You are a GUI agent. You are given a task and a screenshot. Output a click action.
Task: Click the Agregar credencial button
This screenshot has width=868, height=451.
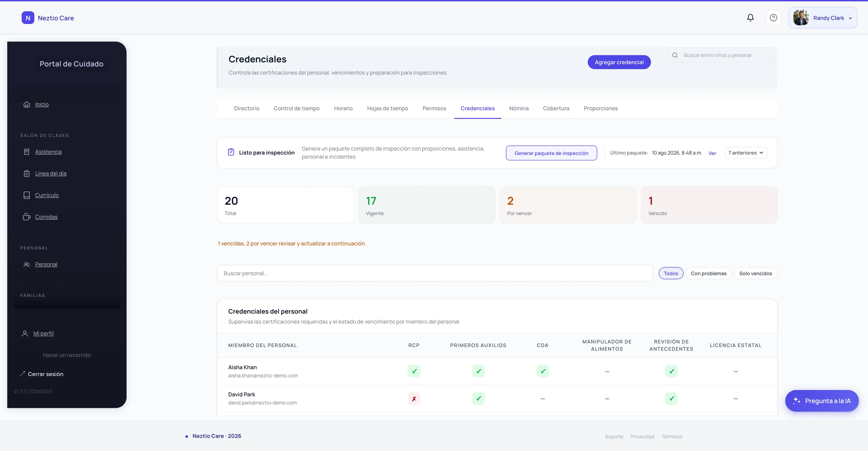(x=619, y=62)
